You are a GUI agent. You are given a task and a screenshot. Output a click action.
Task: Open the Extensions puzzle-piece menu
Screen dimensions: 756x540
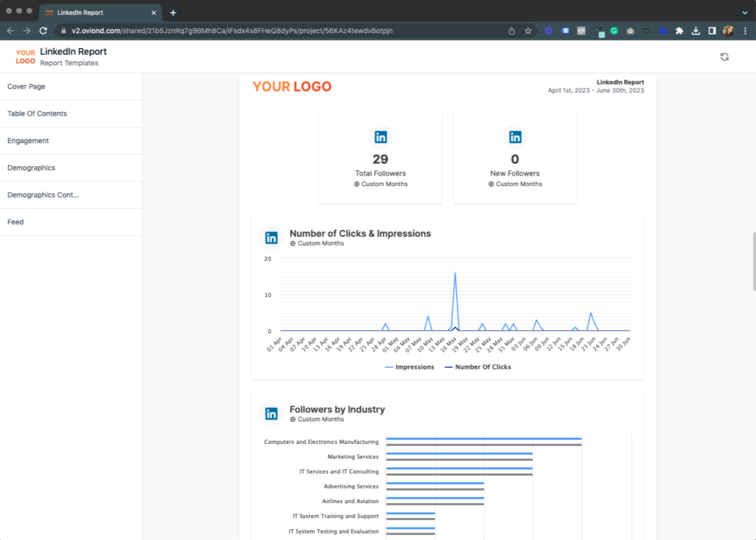(679, 31)
